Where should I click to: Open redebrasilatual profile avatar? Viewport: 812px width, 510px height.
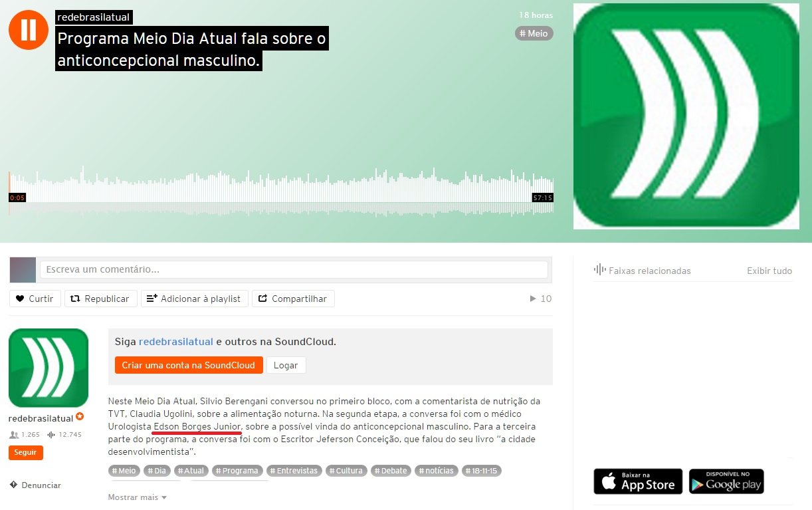coord(49,368)
